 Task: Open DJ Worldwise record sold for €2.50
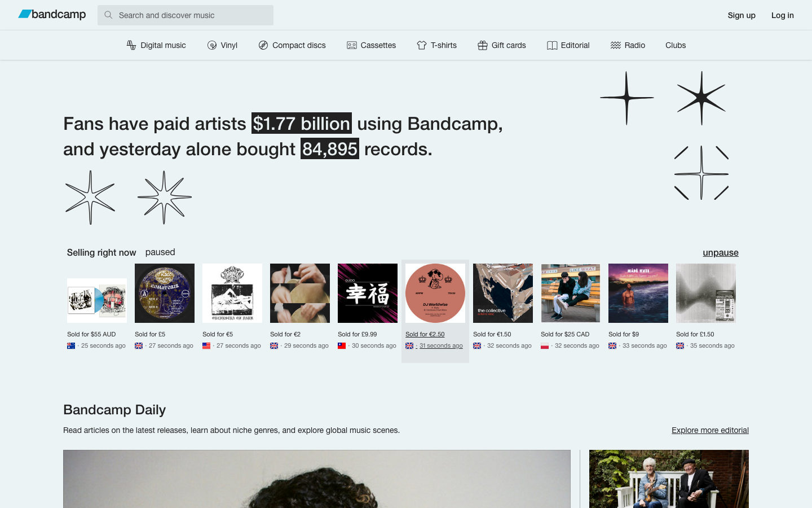click(435, 293)
